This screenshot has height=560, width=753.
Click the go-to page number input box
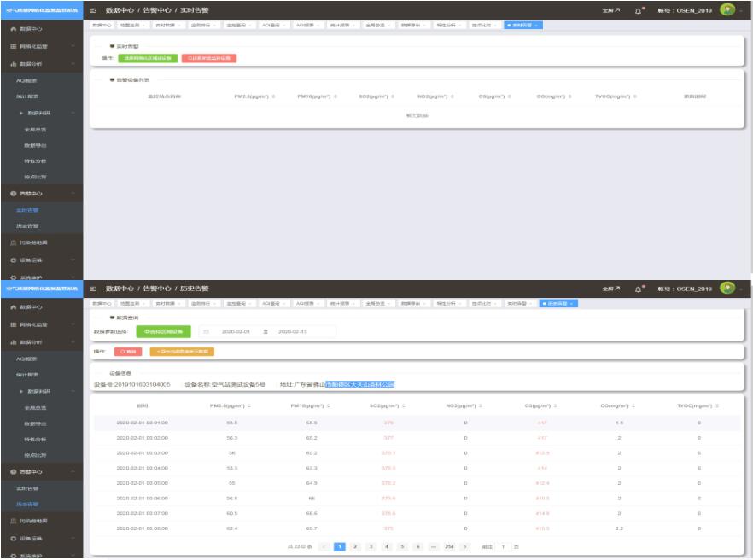click(504, 545)
